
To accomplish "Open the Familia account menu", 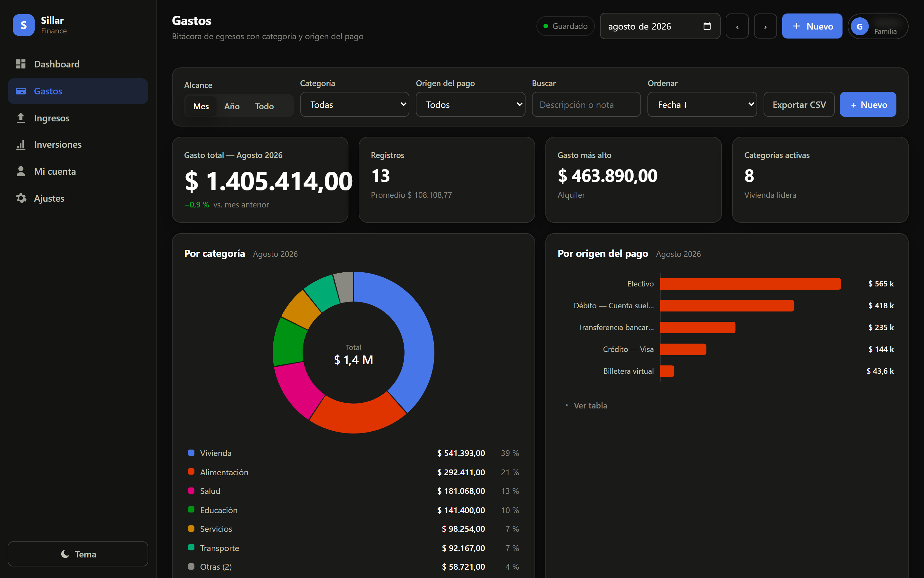I will (878, 26).
